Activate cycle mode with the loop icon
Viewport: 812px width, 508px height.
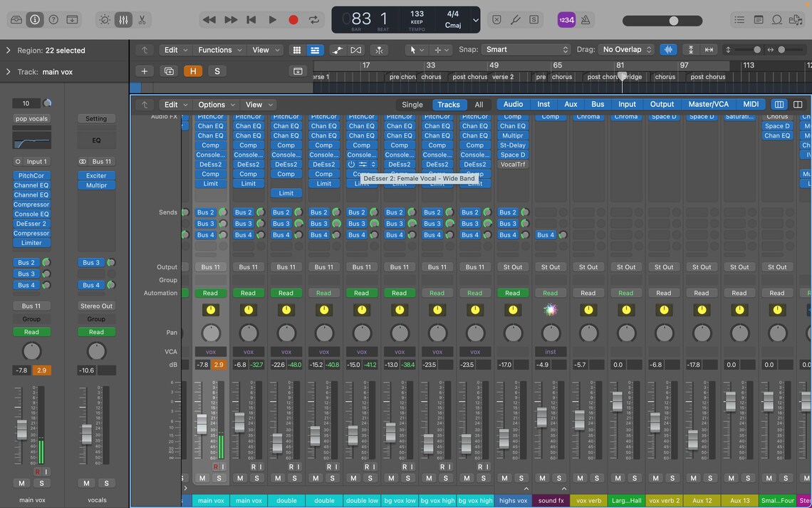[x=313, y=20]
